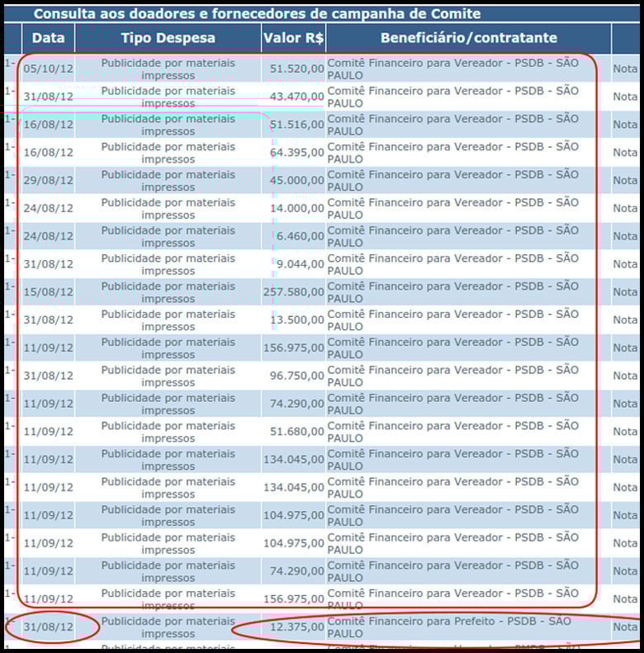Click the date in the 51.680,00 row
Image resolution: width=644 pixels, height=653 pixels.
click(x=49, y=432)
